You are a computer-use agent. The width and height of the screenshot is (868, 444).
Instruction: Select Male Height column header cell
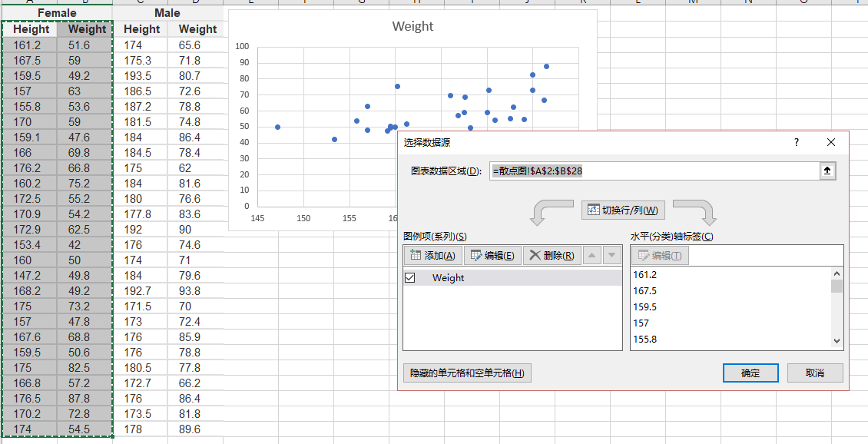click(141, 28)
